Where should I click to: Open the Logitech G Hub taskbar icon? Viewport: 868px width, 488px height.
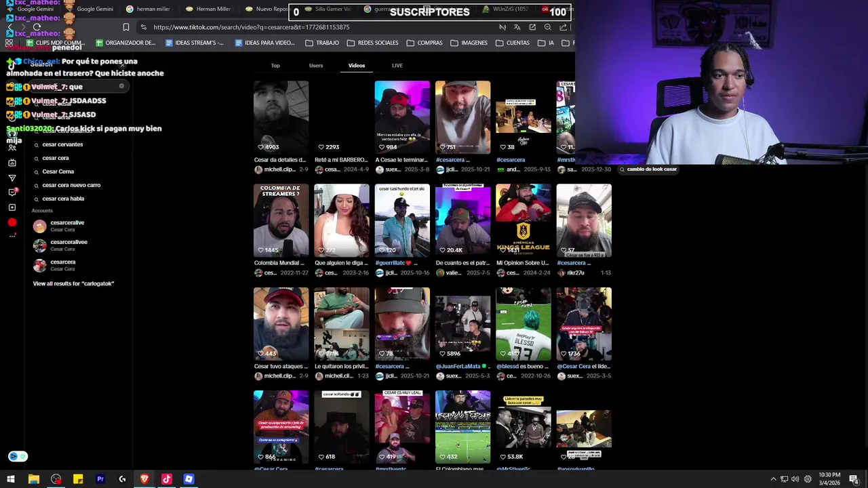point(122,479)
